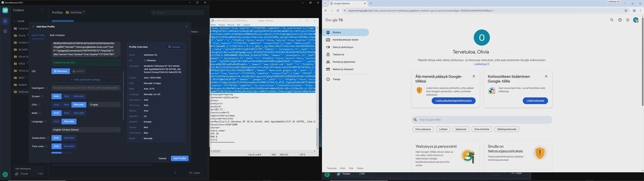Click Cancel button in dialog

click(x=162, y=159)
